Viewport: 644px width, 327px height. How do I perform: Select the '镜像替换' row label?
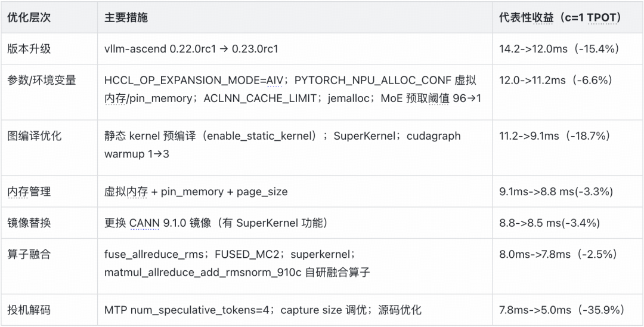point(29,223)
